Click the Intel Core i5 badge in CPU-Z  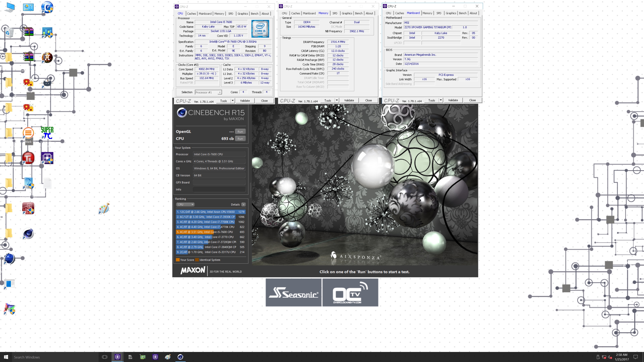click(260, 29)
